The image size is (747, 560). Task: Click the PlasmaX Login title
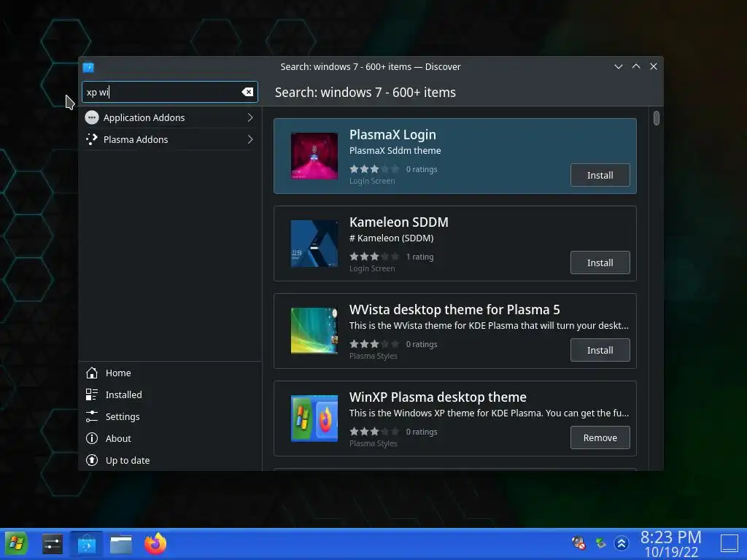click(392, 135)
